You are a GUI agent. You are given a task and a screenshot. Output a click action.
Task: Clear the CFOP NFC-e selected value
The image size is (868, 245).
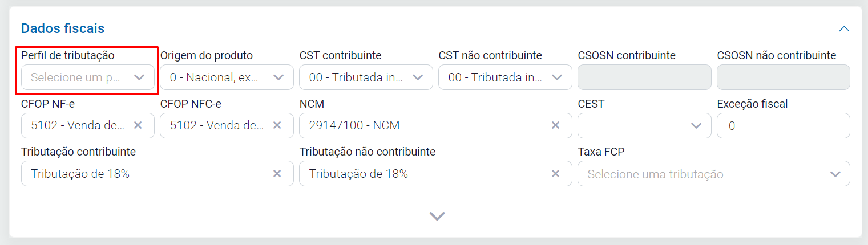click(x=277, y=125)
